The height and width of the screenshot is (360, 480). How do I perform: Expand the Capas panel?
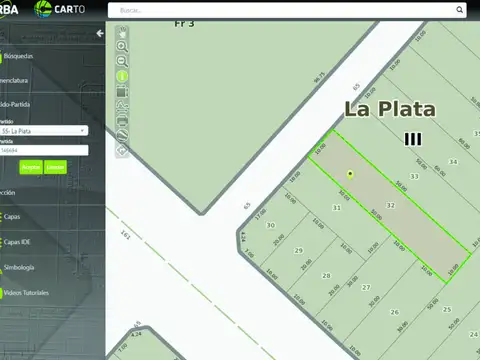pyautogui.click(x=12, y=217)
